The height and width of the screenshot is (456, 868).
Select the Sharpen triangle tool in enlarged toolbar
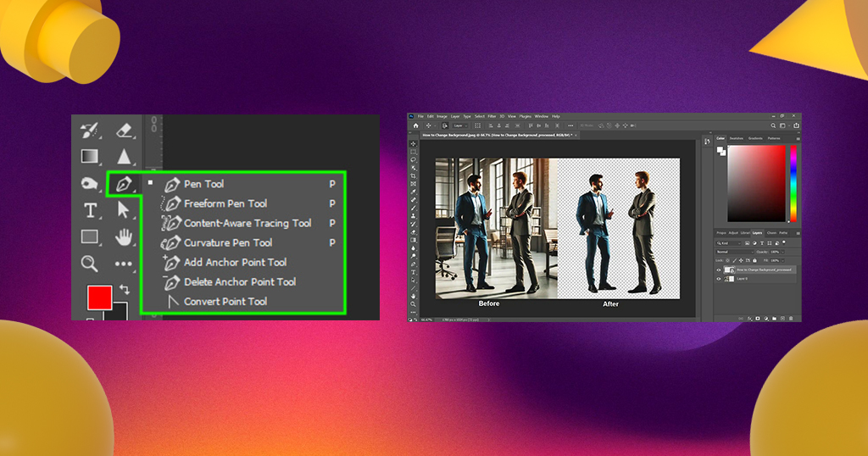(x=124, y=157)
